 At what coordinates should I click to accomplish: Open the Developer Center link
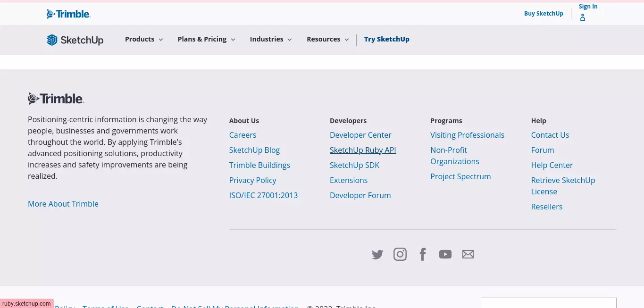click(360, 135)
